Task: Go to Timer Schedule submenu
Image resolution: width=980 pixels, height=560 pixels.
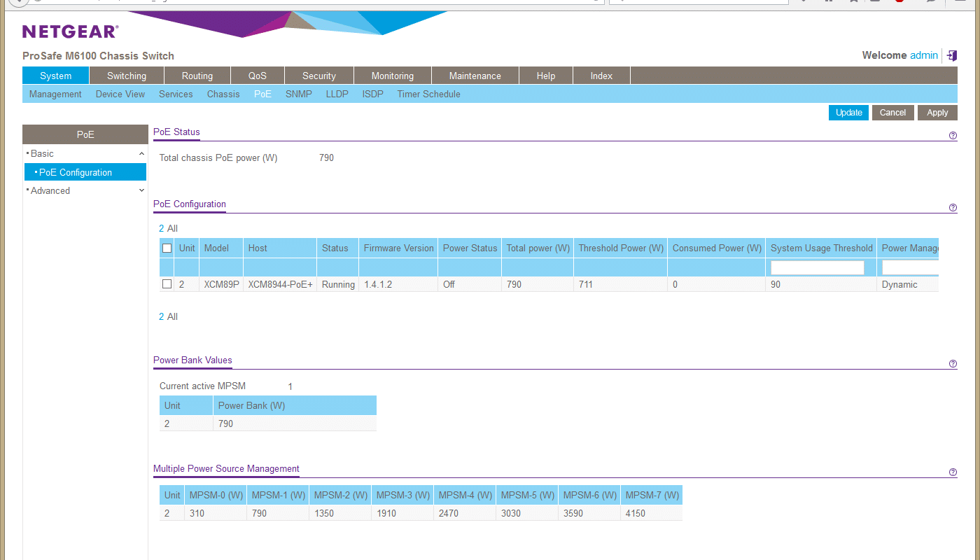Action: (x=429, y=94)
